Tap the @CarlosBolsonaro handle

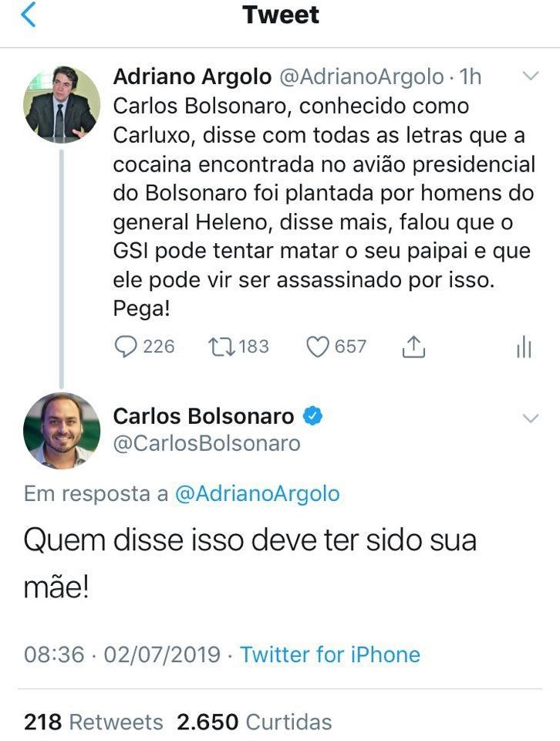coord(207,444)
